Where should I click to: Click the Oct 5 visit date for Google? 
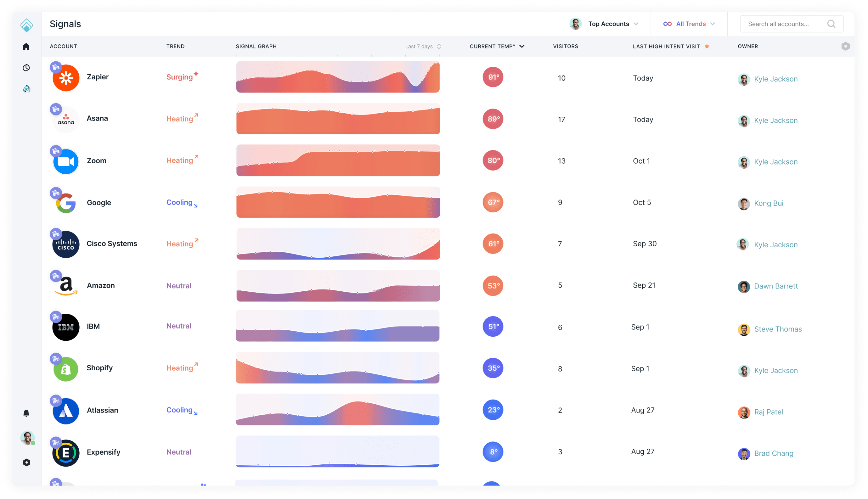coord(642,203)
